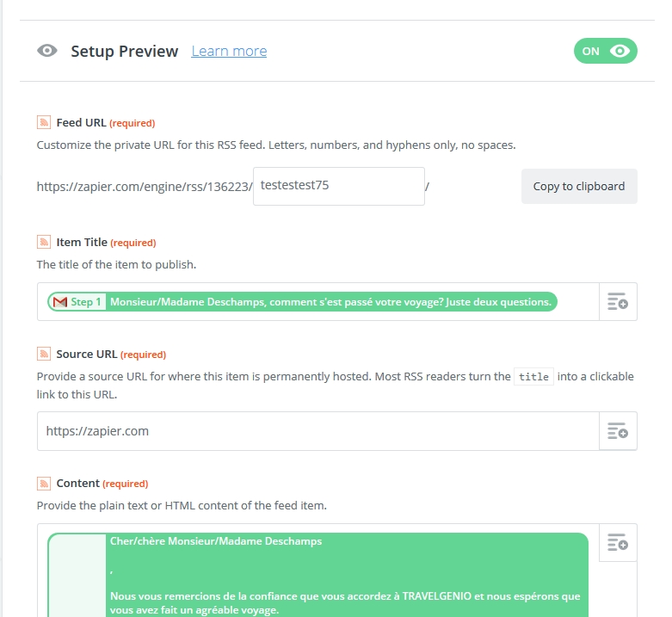Click the RSS icon next to Feed URL
Viewport: 672px width, 617px height.
[43, 122]
